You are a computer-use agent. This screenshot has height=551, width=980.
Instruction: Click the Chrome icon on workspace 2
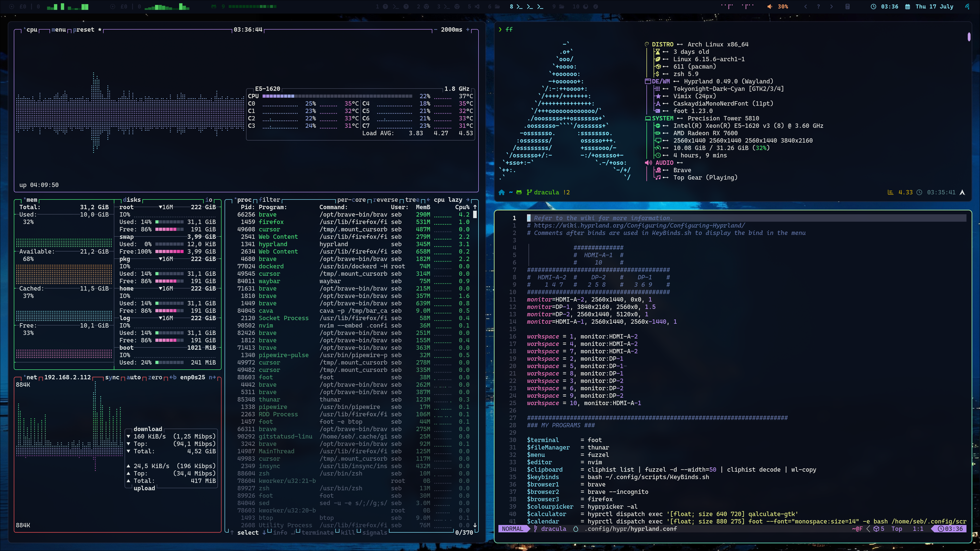426,7
